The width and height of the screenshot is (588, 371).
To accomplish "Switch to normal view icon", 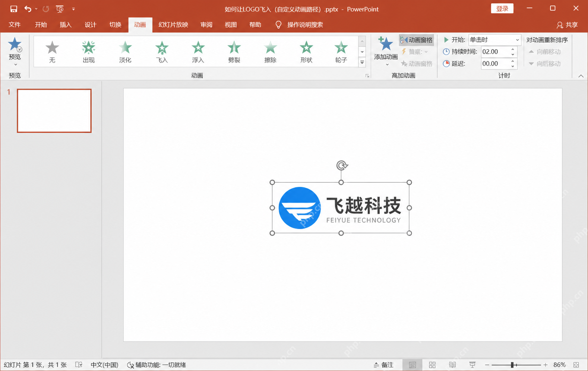I will 412,365.
